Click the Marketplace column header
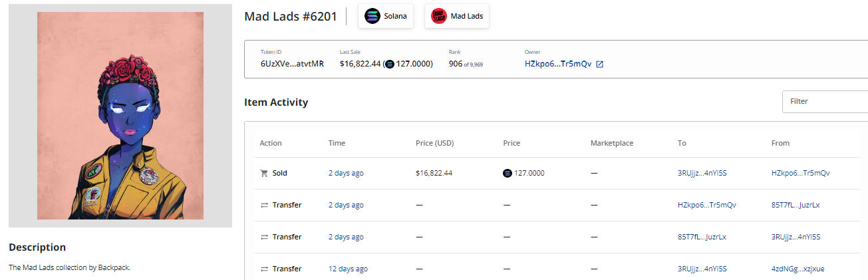Image resolution: width=868 pixels, height=280 pixels. 612,143
